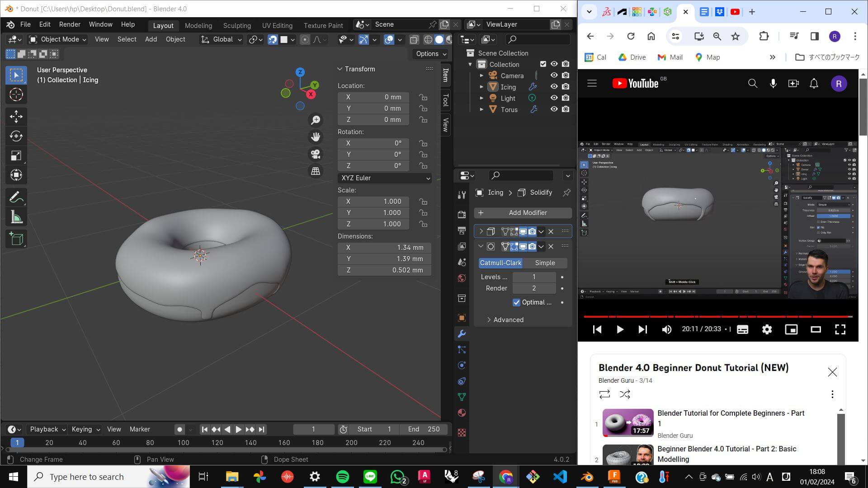This screenshot has width=868, height=488.
Task: Expand the Advanced subdivision section
Action: pos(505,320)
